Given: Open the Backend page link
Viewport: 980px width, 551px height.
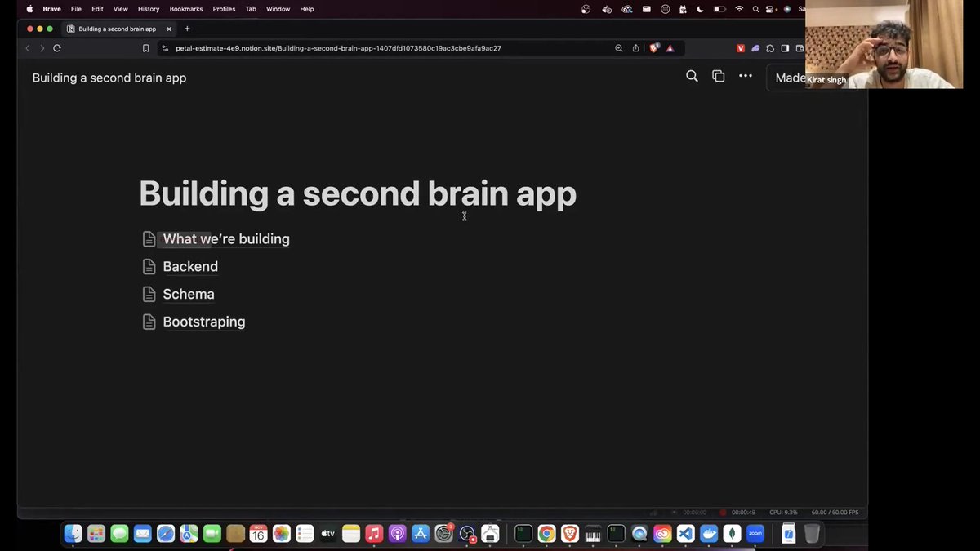Looking at the screenshot, I should coord(190,267).
